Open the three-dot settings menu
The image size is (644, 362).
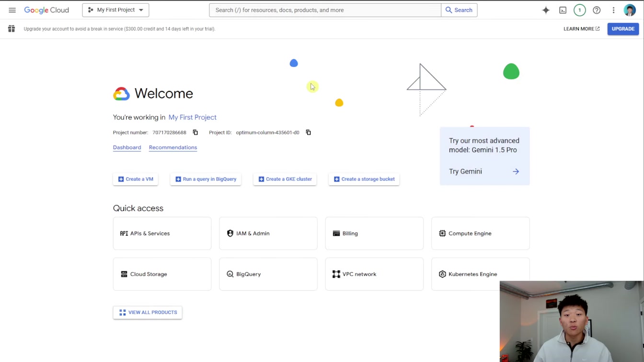pyautogui.click(x=613, y=10)
